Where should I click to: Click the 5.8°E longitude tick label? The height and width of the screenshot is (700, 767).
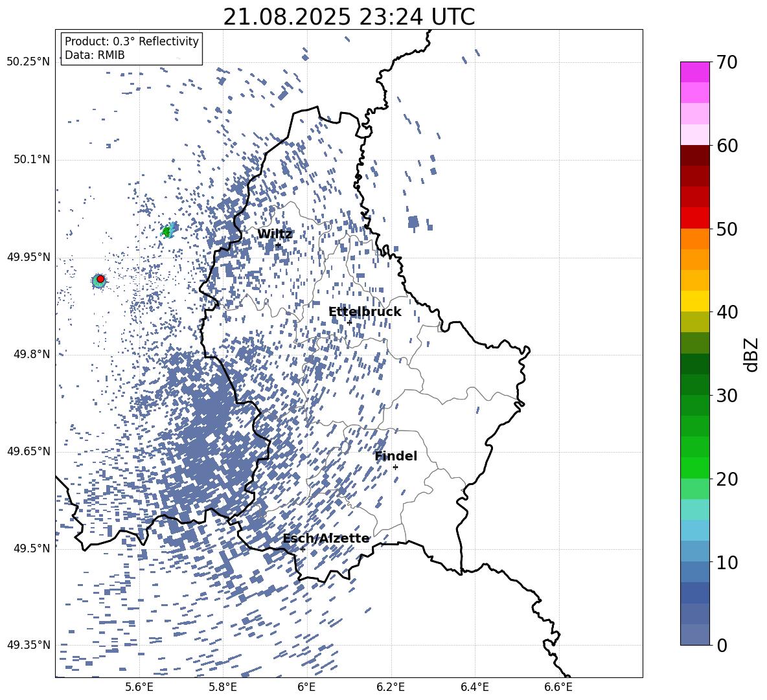[223, 687]
